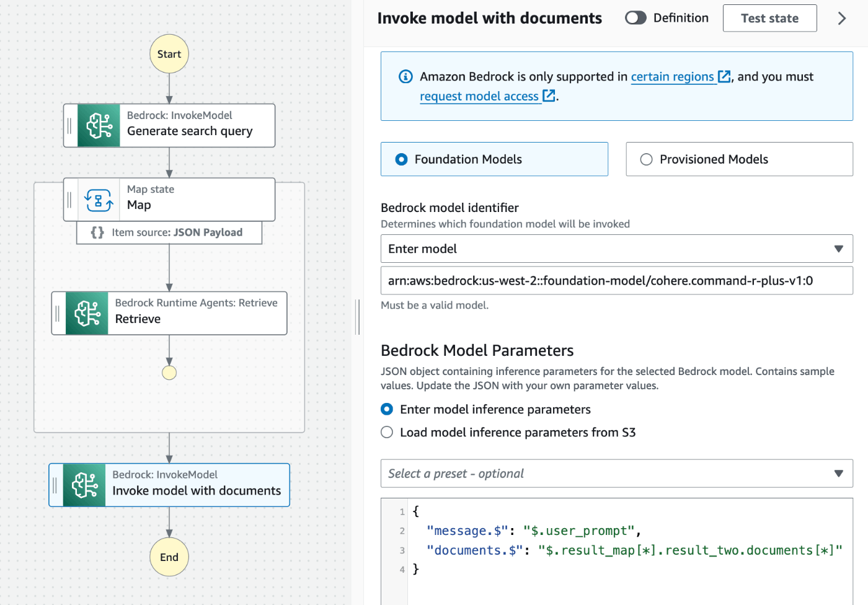
Task: Click drag handle on Retrieve step
Action: coord(58,314)
